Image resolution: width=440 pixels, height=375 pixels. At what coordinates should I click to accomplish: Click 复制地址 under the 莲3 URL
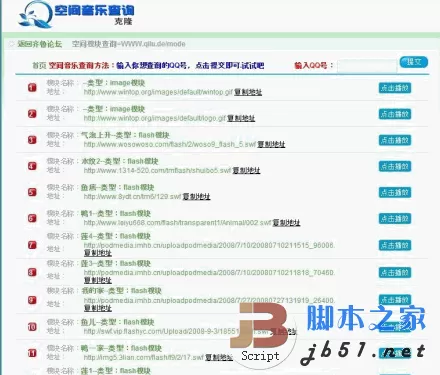coord(98,280)
